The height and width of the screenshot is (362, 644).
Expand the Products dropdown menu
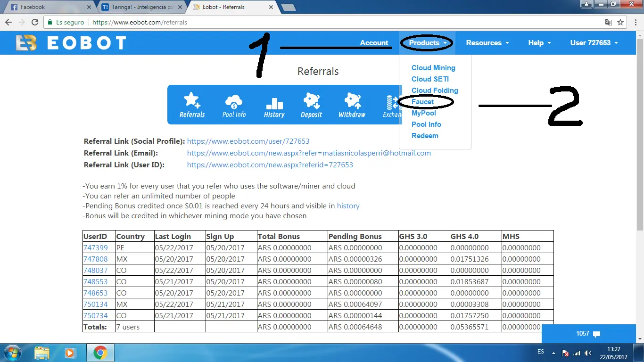[427, 43]
